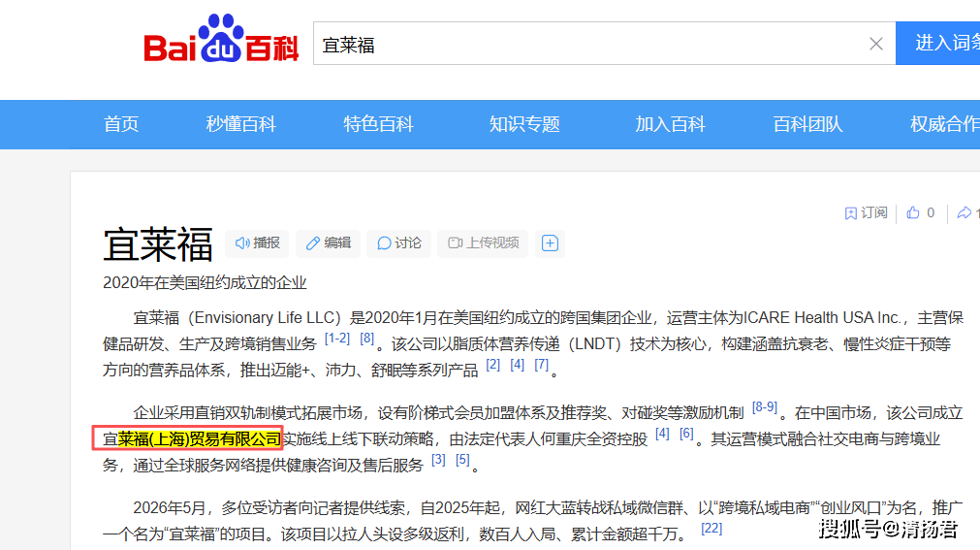Click the share arrow icon

[x=964, y=213]
